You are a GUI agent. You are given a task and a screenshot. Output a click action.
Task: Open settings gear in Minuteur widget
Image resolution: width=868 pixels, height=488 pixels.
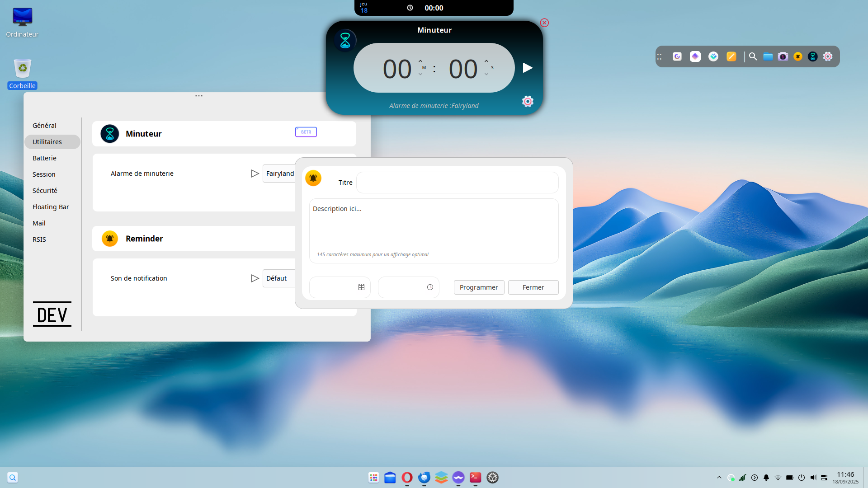point(528,101)
